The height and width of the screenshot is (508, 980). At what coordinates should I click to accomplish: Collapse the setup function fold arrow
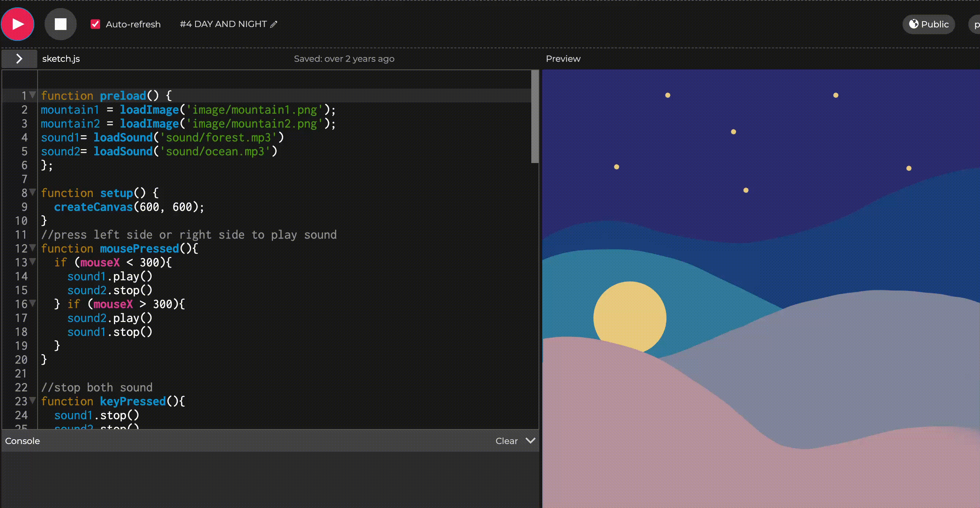click(x=33, y=192)
